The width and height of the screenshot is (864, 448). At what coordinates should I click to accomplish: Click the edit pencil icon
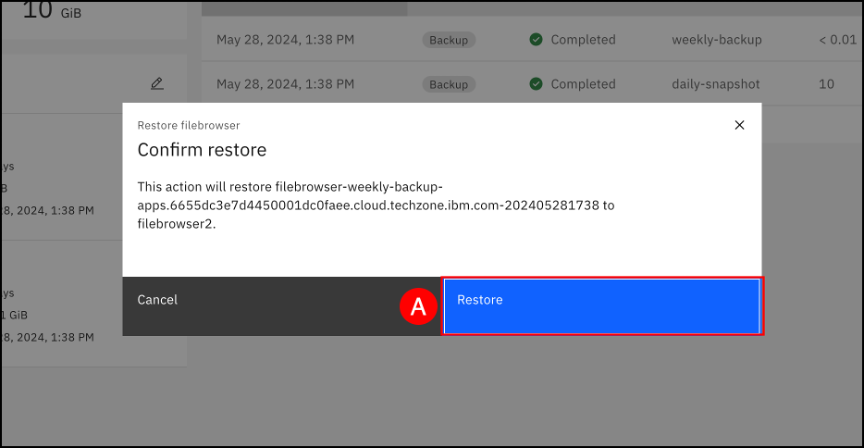[157, 83]
